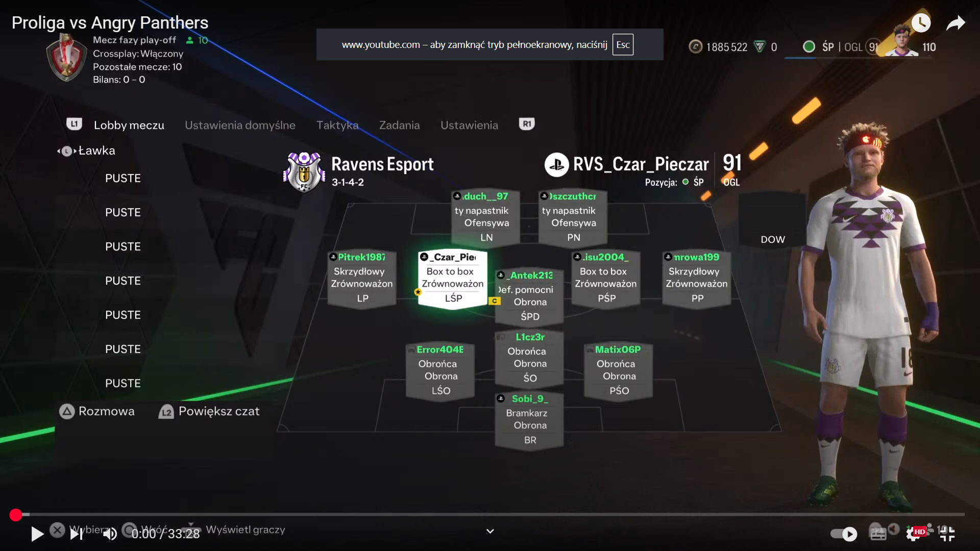
Task: Switch to the Ustawienia tab
Action: [x=469, y=125]
